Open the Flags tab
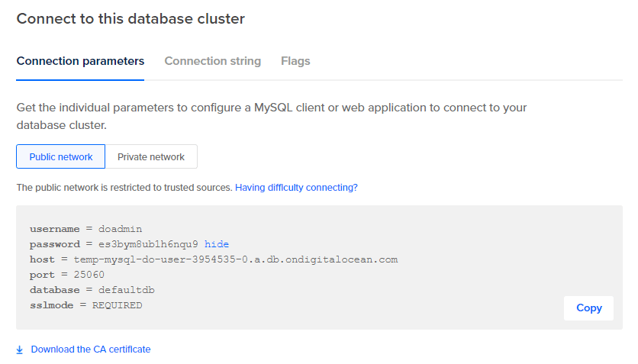The width and height of the screenshot is (638, 364). coord(295,61)
